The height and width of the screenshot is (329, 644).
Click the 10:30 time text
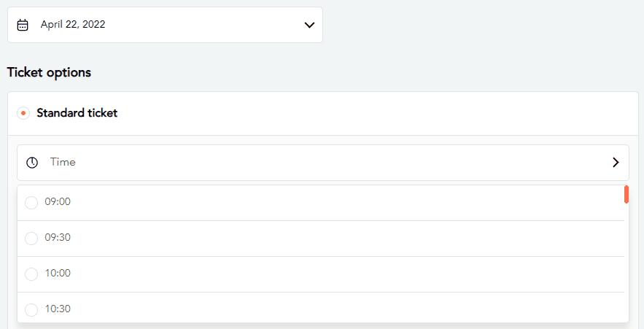pos(58,309)
